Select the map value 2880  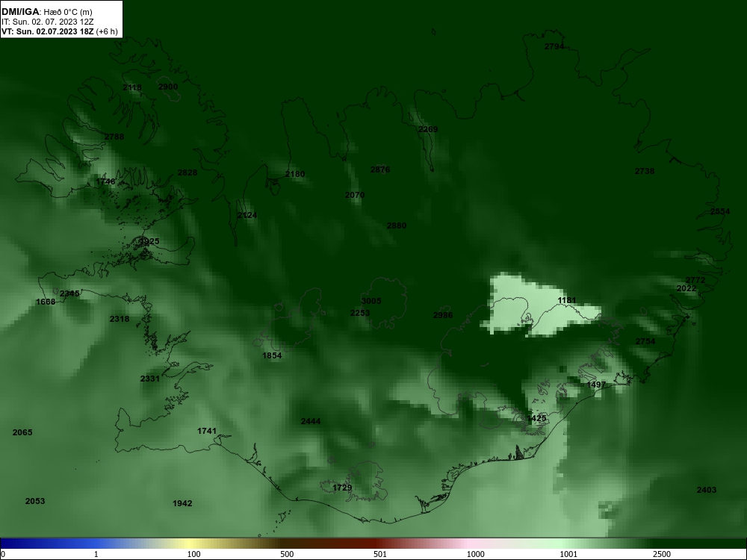point(397,225)
